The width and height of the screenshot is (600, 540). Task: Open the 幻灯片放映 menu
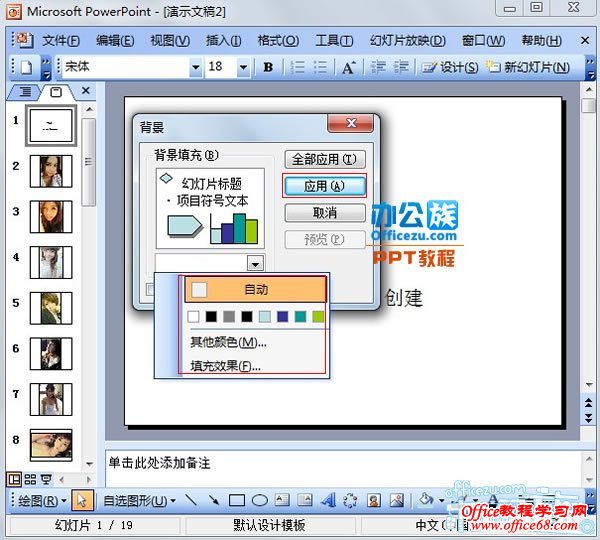406,41
